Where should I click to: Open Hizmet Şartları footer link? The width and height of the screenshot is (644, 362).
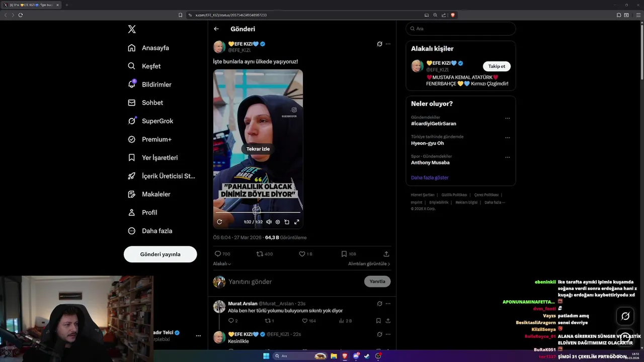[x=423, y=195]
